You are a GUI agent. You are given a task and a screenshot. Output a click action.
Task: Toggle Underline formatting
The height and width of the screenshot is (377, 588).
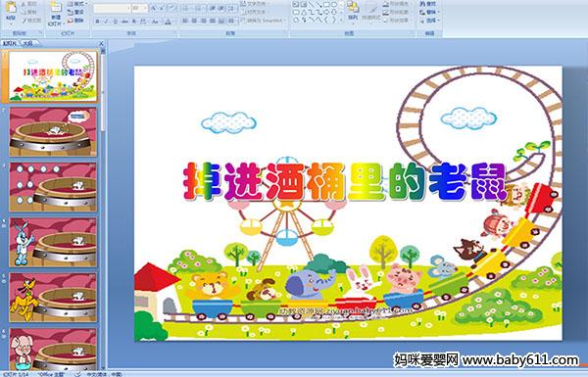tap(115, 22)
